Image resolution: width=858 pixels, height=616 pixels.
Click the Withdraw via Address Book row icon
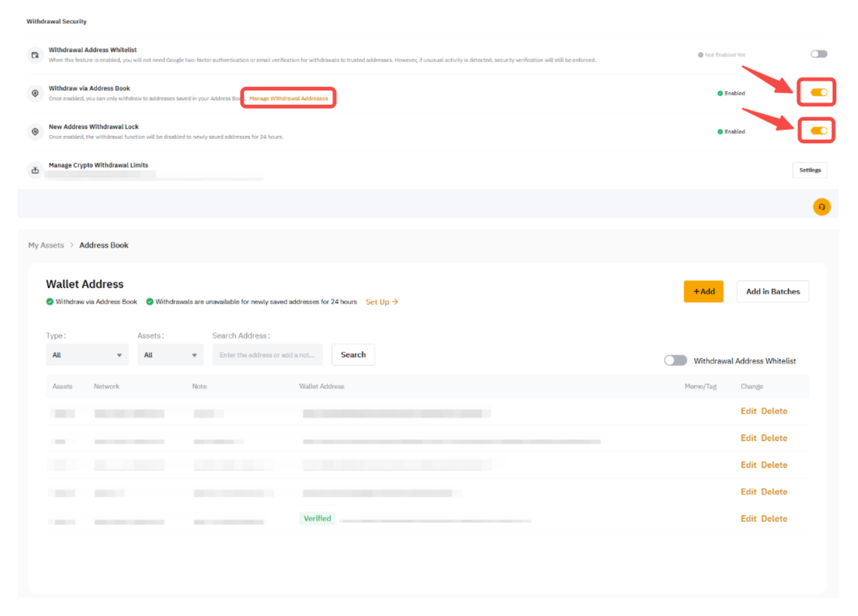(35, 93)
